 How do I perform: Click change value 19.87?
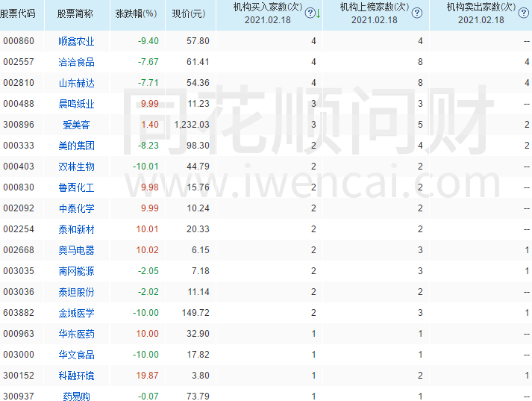(x=147, y=376)
